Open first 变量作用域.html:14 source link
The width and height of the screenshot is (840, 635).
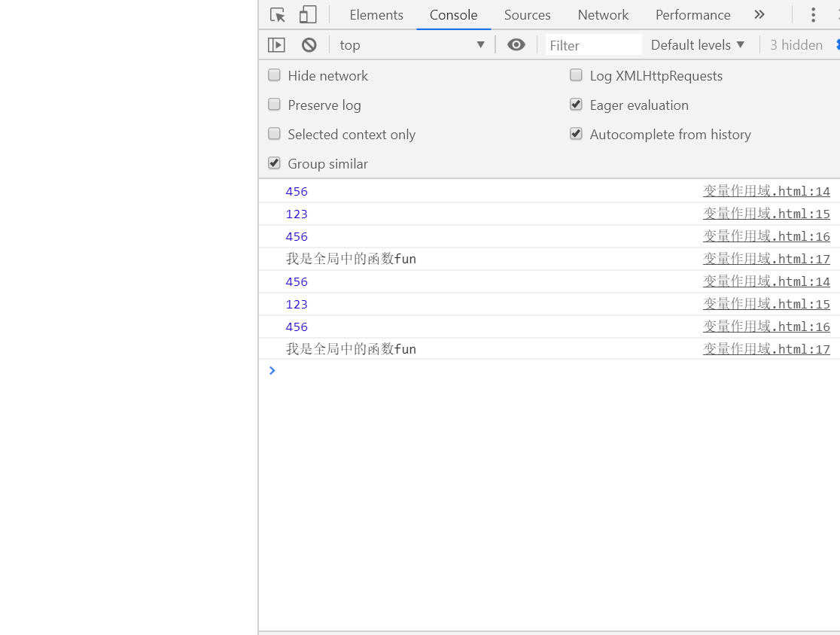click(766, 191)
